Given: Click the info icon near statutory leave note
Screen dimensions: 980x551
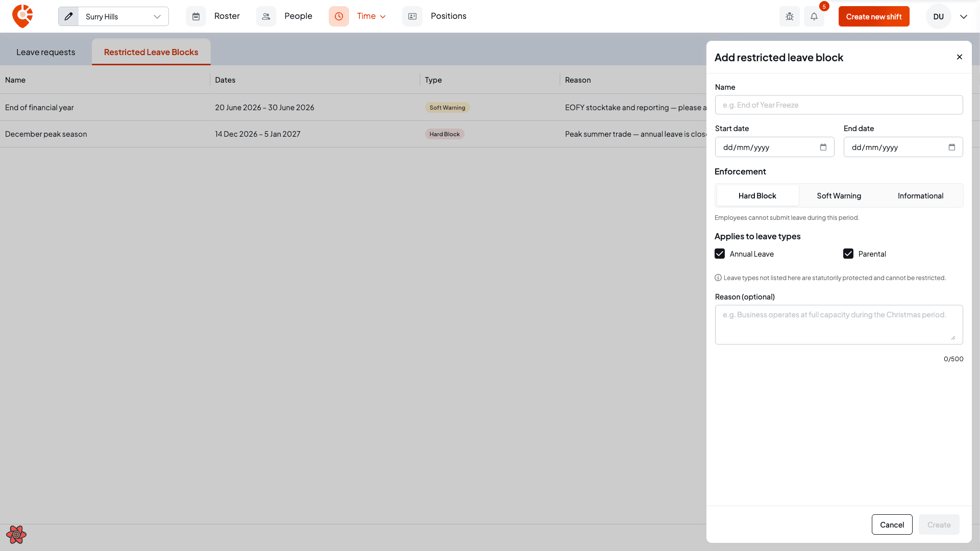Looking at the screenshot, I should [x=718, y=278].
